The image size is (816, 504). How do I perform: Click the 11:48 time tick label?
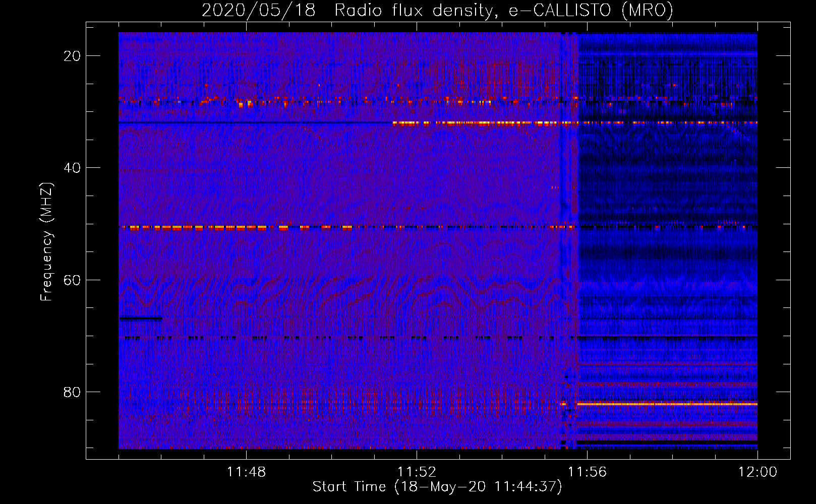coord(246,472)
